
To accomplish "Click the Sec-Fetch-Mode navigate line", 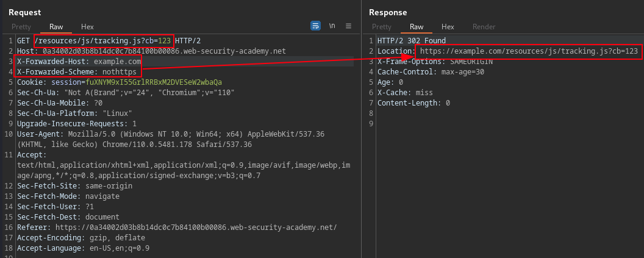I will click(68, 196).
